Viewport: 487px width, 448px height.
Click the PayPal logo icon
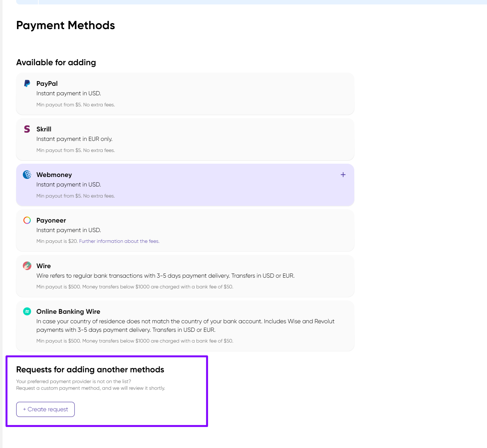(x=27, y=84)
